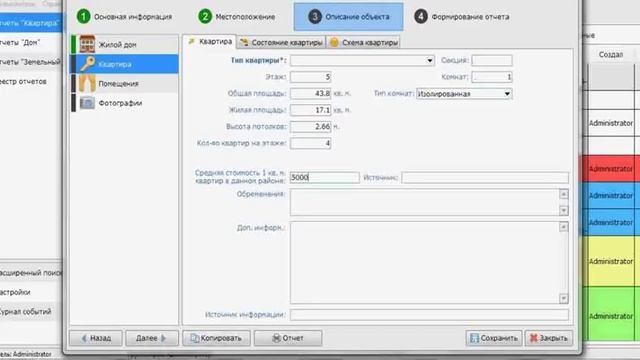Click Administrator in the green table row

(x=611, y=316)
